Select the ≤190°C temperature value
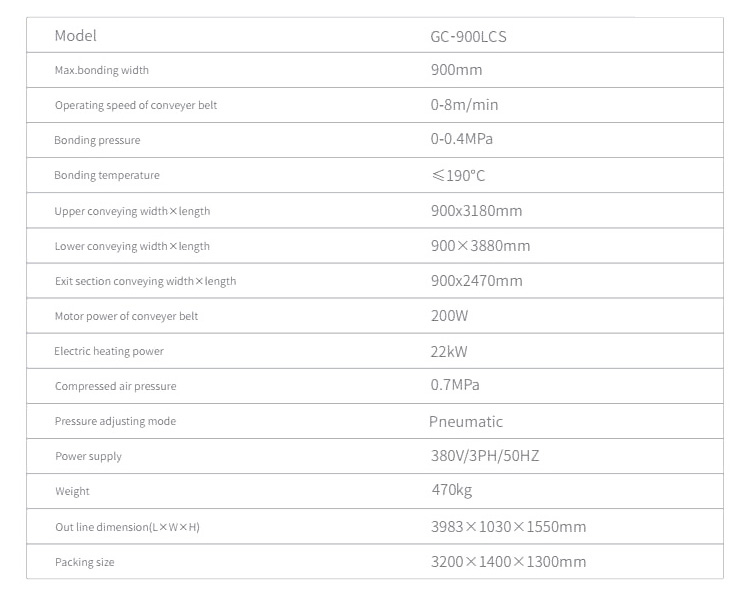This screenshot has width=750, height=601. 458,176
